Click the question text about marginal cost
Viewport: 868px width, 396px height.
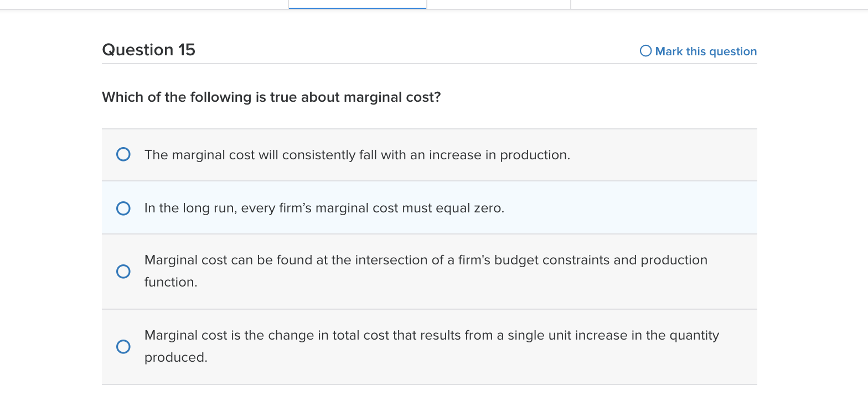tap(271, 97)
